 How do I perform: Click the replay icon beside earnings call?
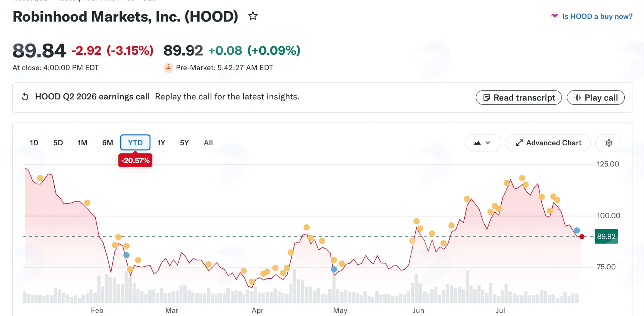25,97
